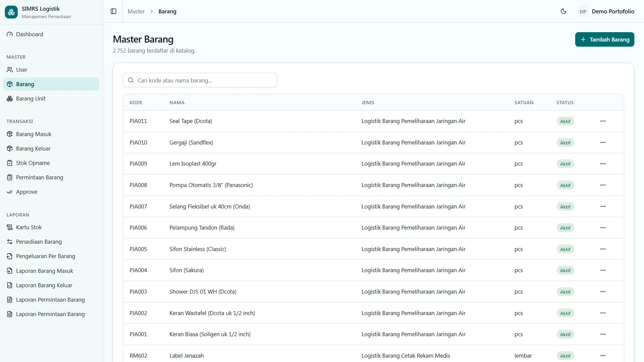Viewport: 644px width, 362px height.
Task: Select code PJA011 cell
Action: point(138,121)
